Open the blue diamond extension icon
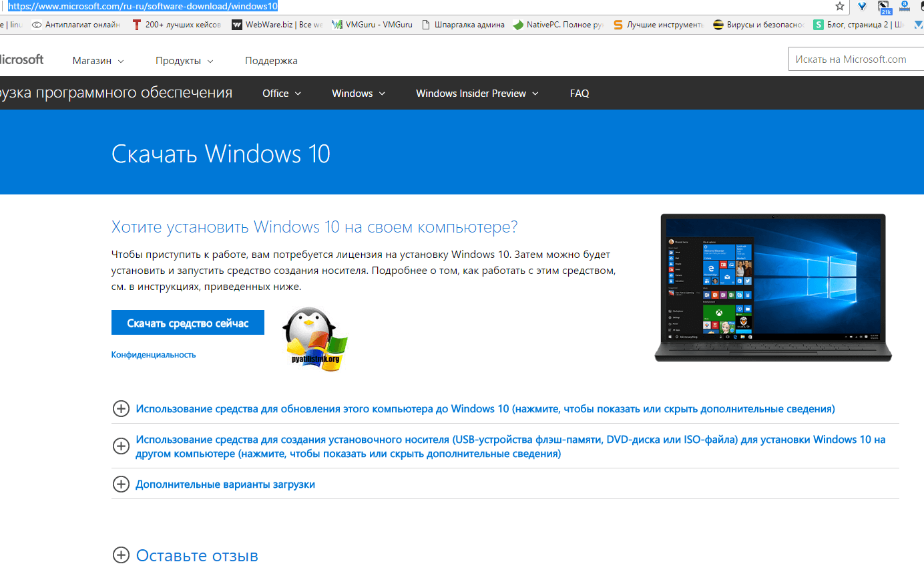Image resolution: width=924 pixels, height=580 pixels. [863, 7]
